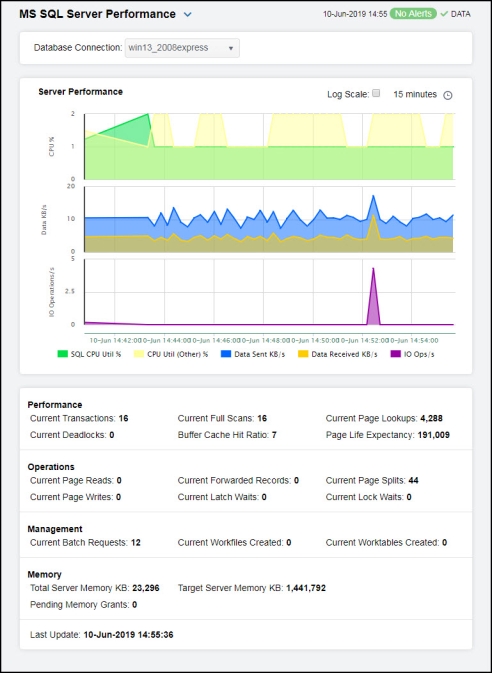Click the SQL CPU peak in the CPU % chart
Screen dimensions: 492x673
pos(148,114)
